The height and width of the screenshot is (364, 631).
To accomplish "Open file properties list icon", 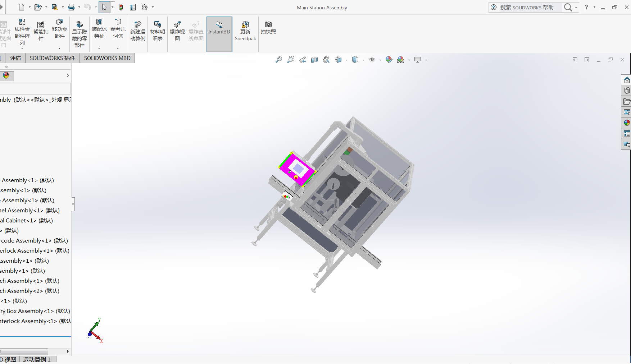I will 133,7.
